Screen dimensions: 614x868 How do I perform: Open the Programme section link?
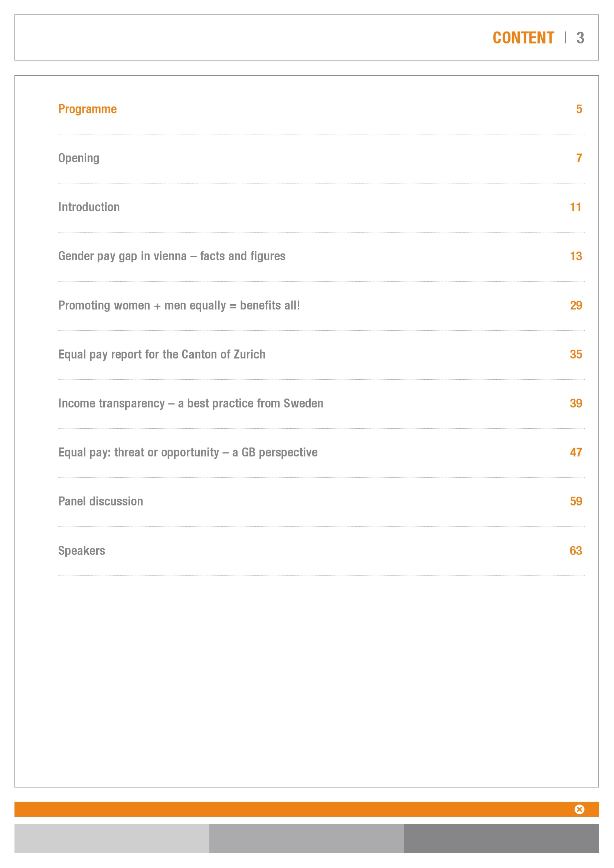87,109
